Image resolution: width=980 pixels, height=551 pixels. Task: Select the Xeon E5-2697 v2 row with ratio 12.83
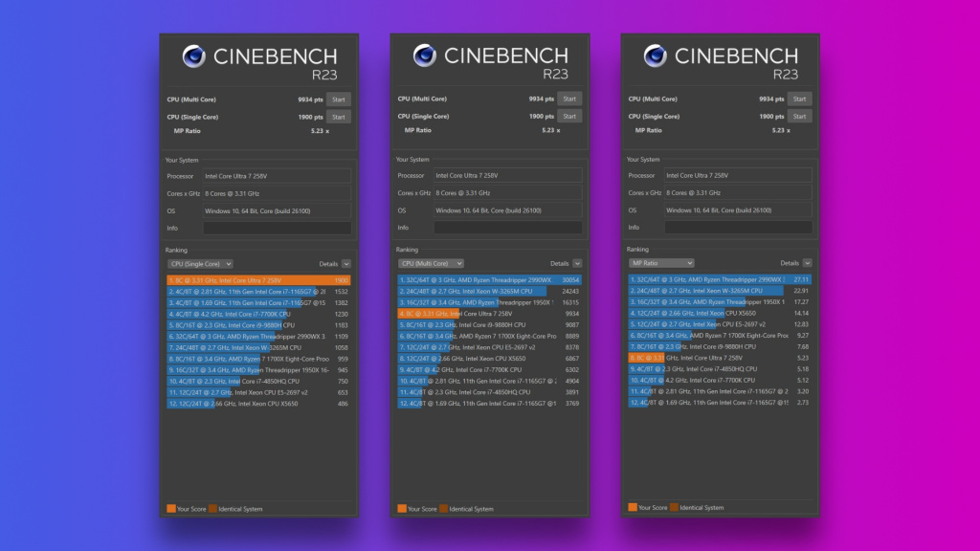click(720, 324)
